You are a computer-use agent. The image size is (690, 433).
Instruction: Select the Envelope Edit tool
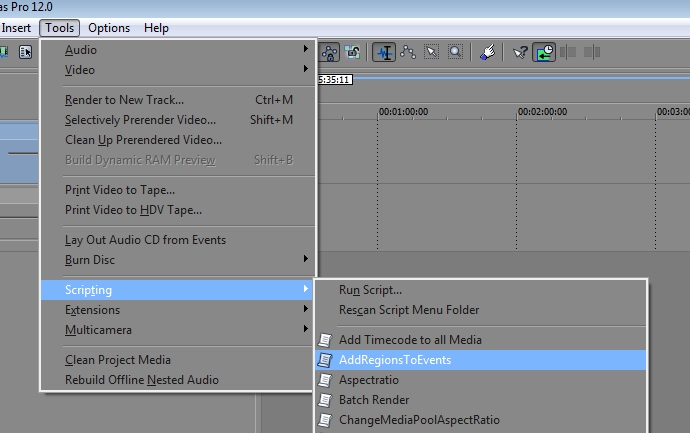pos(408,52)
